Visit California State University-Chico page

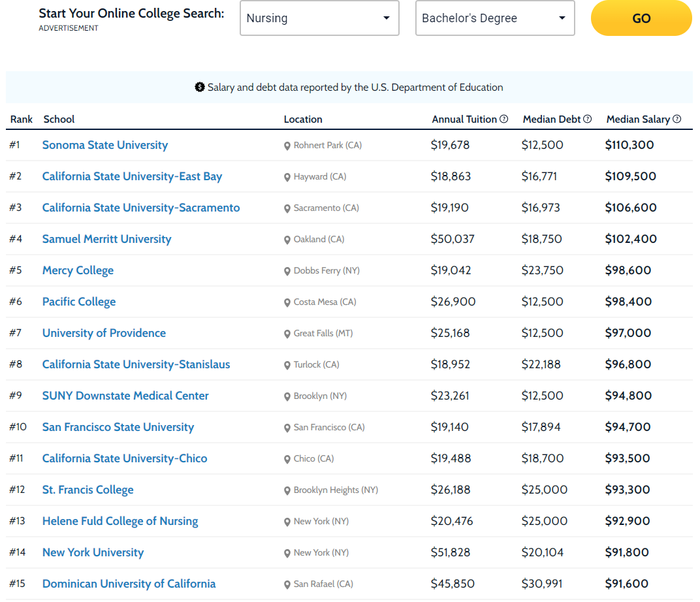pyautogui.click(x=125, y=458)
